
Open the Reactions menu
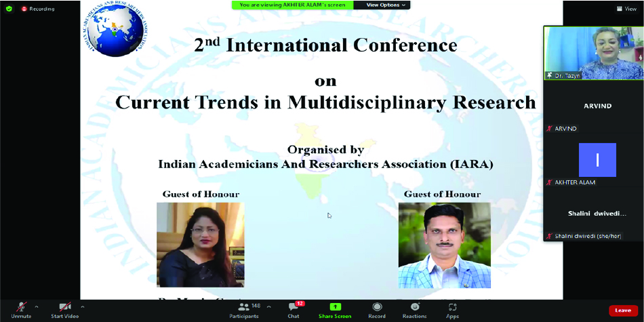coord(414,310)
